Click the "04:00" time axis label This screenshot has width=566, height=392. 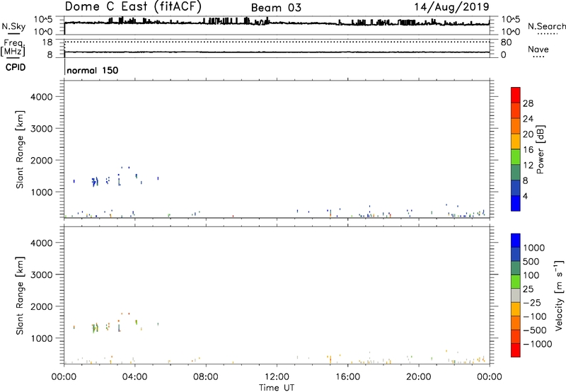[134, 377]
